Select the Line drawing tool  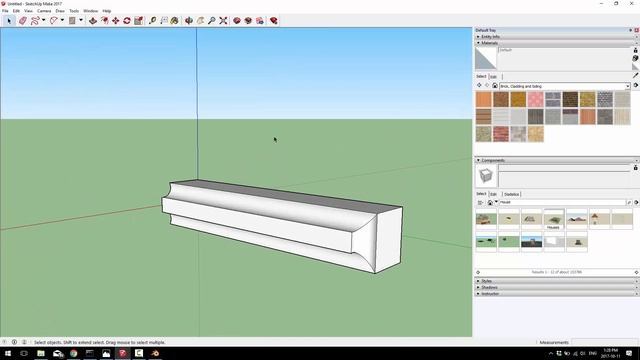[35, 20]
